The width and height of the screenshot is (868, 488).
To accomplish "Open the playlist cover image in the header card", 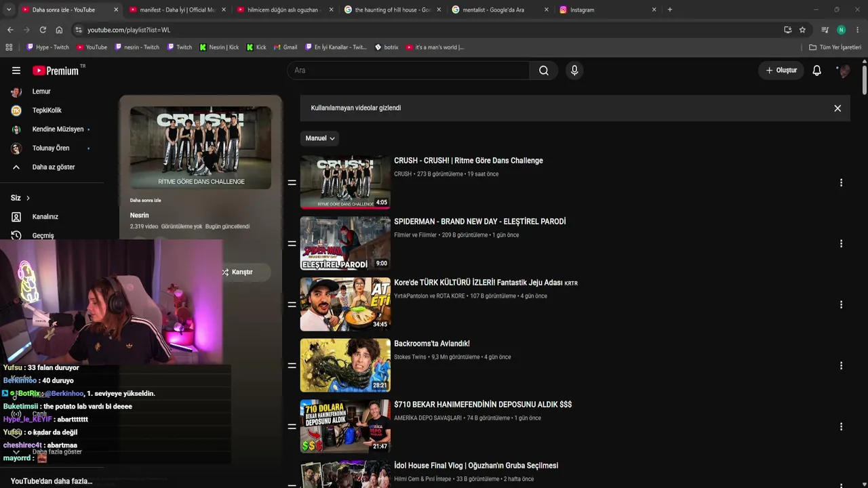I will point(201,148).
